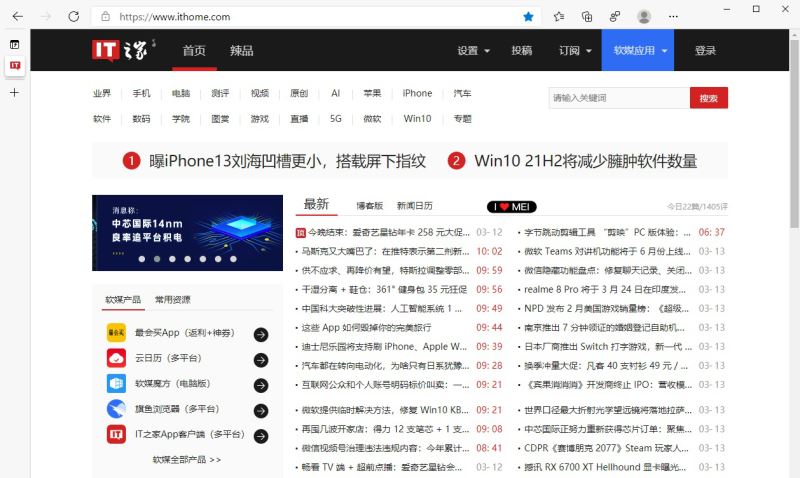Click the red 搜索 button

click(709, 98)
